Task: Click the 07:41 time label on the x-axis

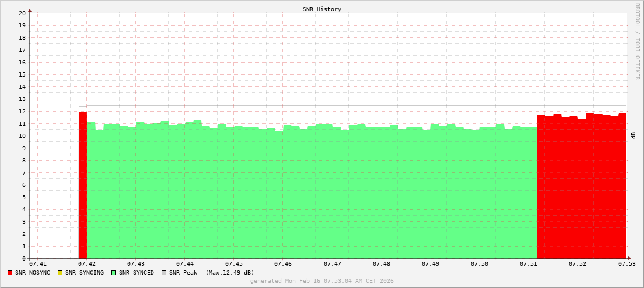Action: point(37,265)
